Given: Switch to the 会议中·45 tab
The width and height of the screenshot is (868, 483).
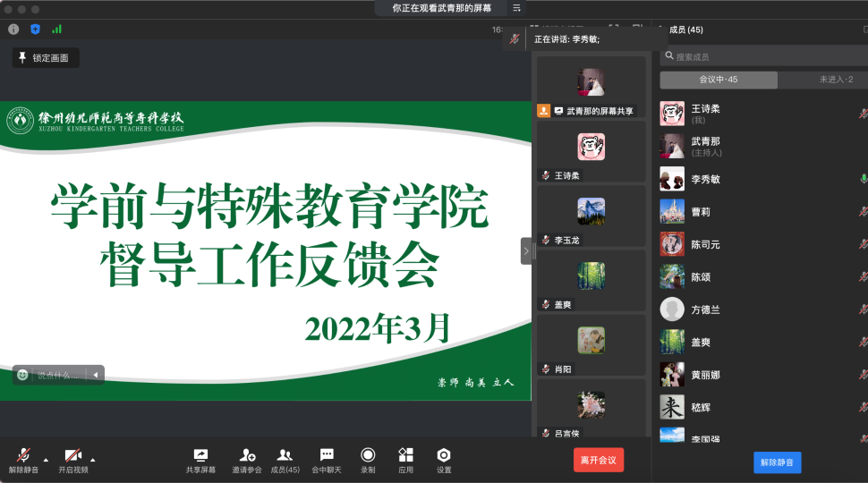Looking at the screenshot, I should coord(719,80).
